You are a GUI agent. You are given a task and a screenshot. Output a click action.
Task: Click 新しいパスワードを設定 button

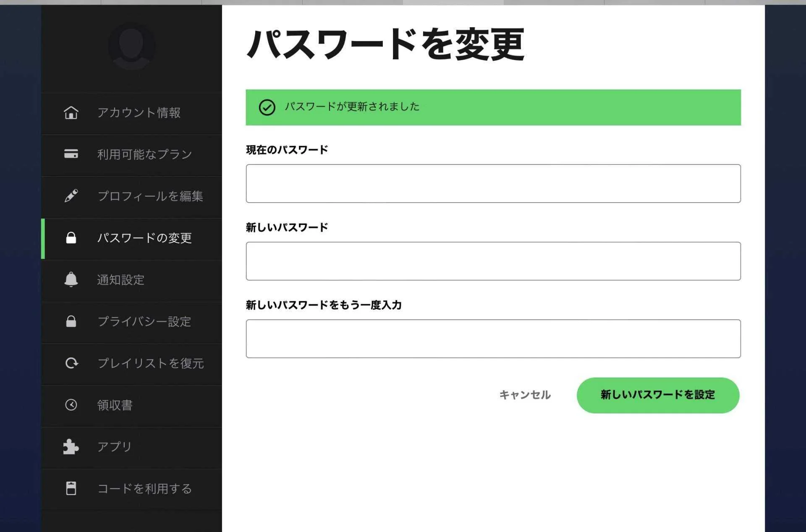(x=658, y=395)
